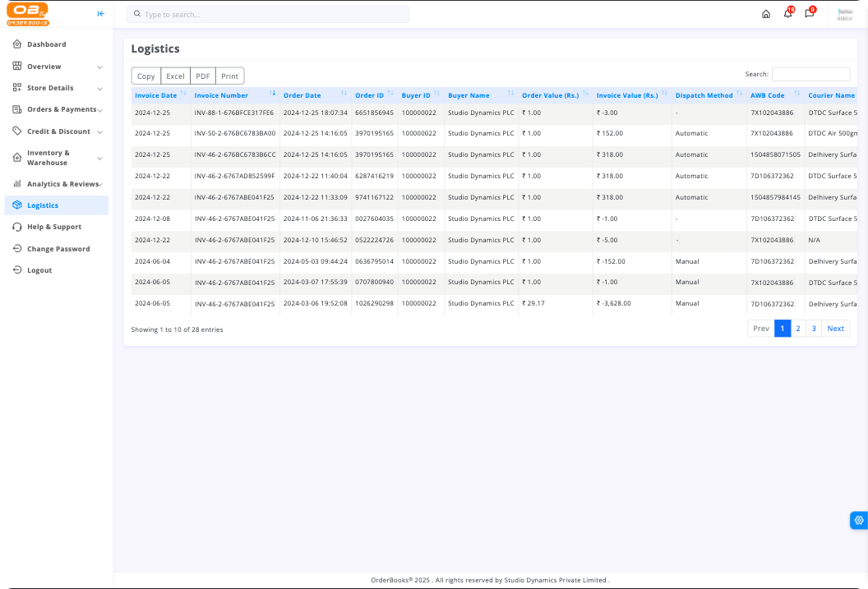Open the notifications bell icon
Viewport: 868px width, 589px height.
point(787,14)
